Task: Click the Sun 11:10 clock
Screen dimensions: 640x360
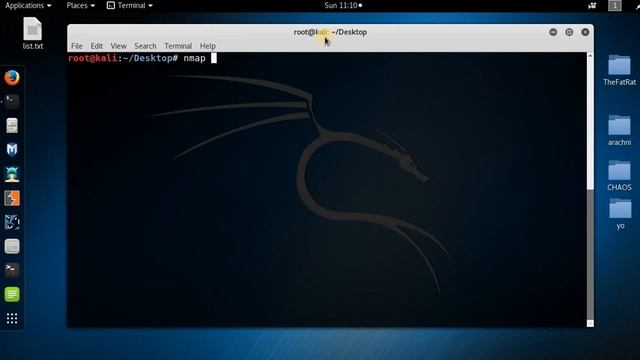Action: (x=343, y=5)
